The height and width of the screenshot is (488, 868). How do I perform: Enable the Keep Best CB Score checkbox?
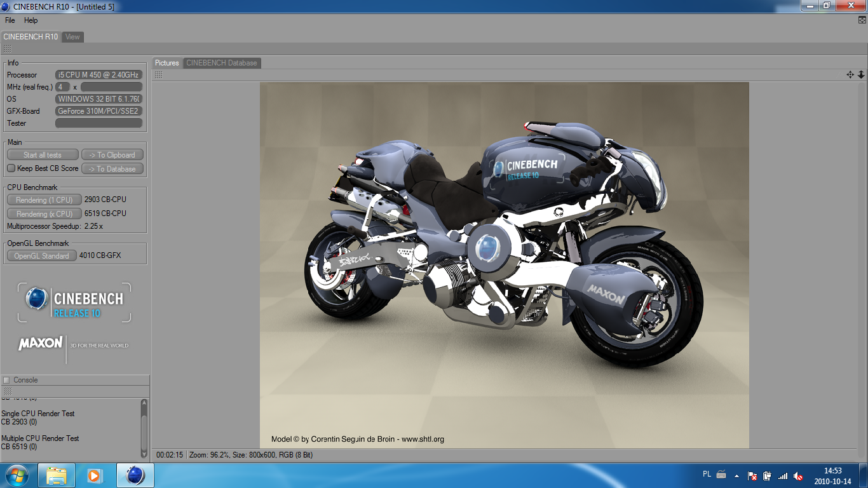11,168
